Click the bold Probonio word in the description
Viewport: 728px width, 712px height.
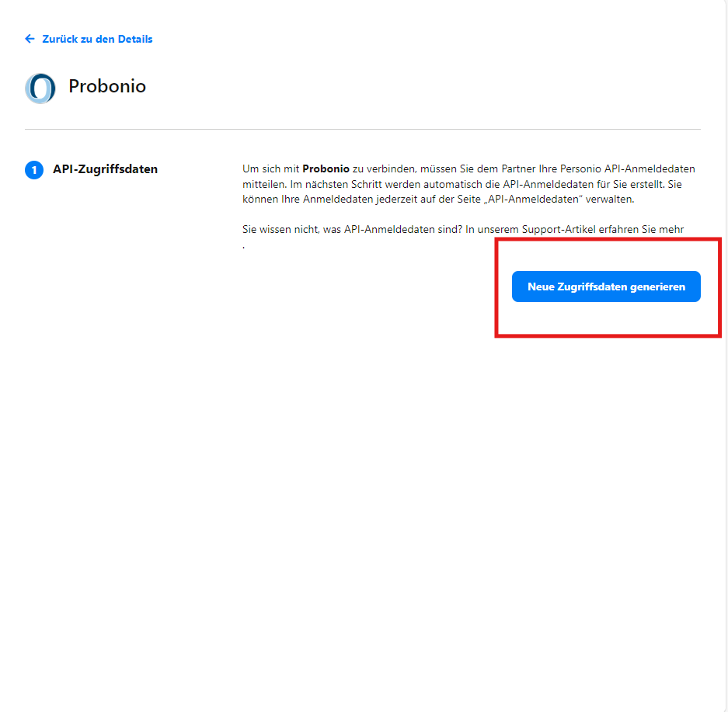[326, 168]
